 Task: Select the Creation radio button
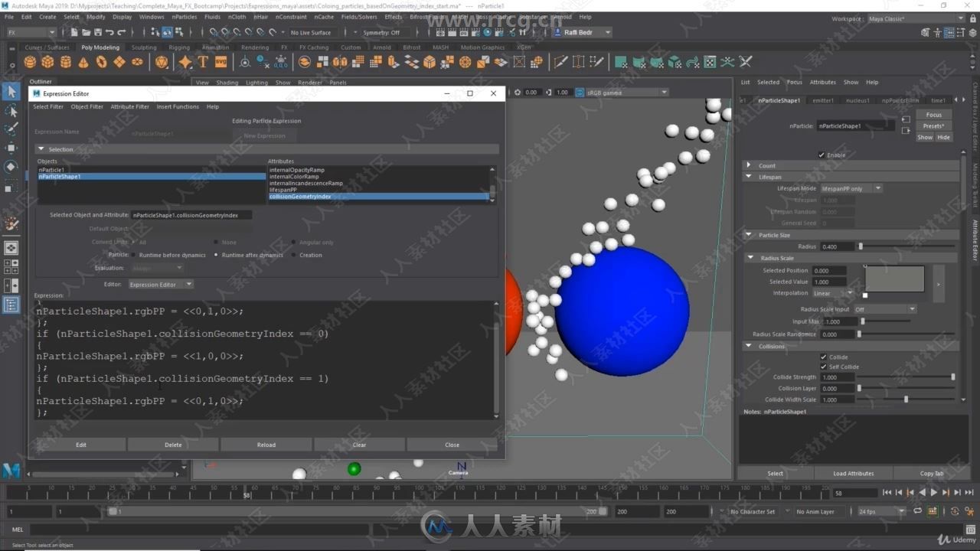pyautogui.click(x=295, y=255)
